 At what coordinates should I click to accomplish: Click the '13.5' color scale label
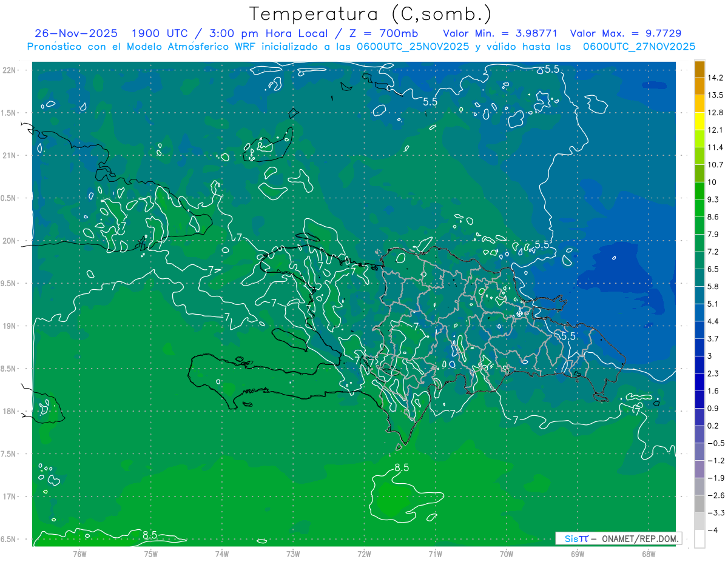tap(715, 95)
